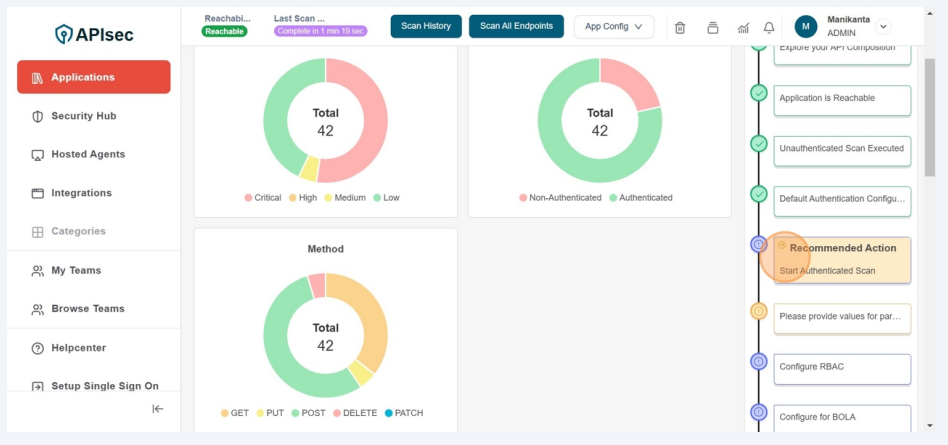This screenshot has height=445, width=948.
Task: Toggle the GET legend item in Method chart
Action: (x=234, y=413)
